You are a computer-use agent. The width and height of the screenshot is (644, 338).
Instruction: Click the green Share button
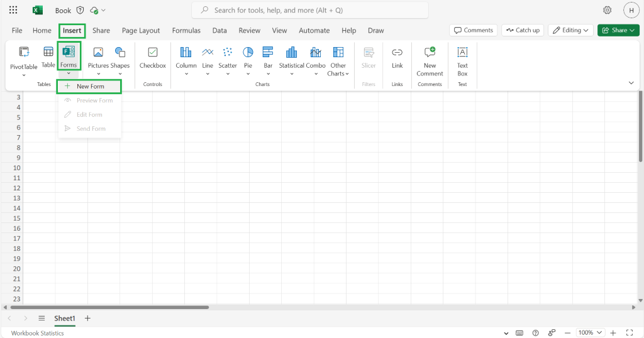pos(619,30)
